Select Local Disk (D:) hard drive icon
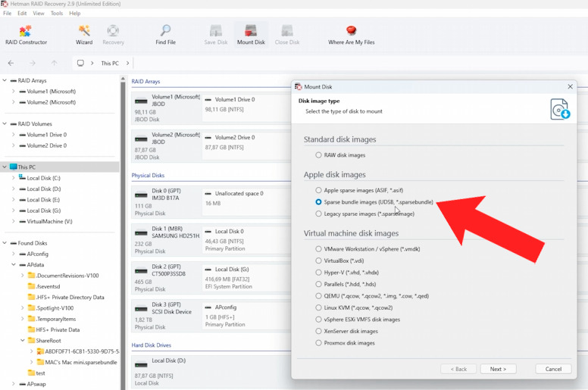The image size is (588, 390). [x=141, y=364]
